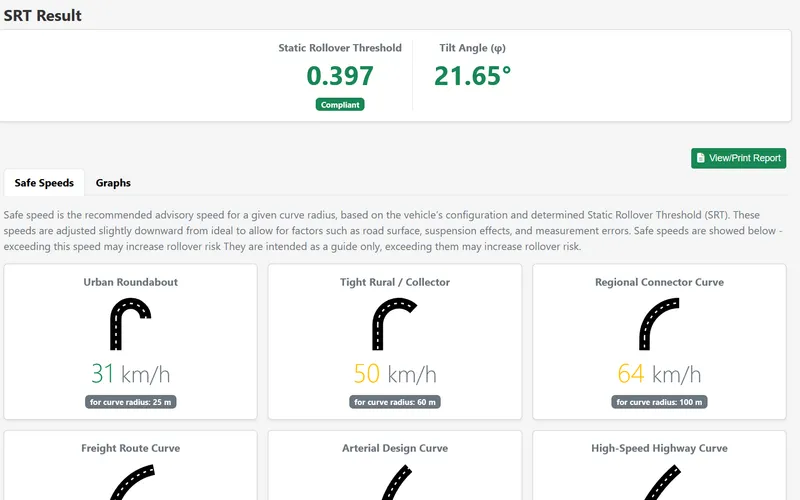Click the Tilt Angle (φ) label
800x500 pixels.
coord(472,48)
